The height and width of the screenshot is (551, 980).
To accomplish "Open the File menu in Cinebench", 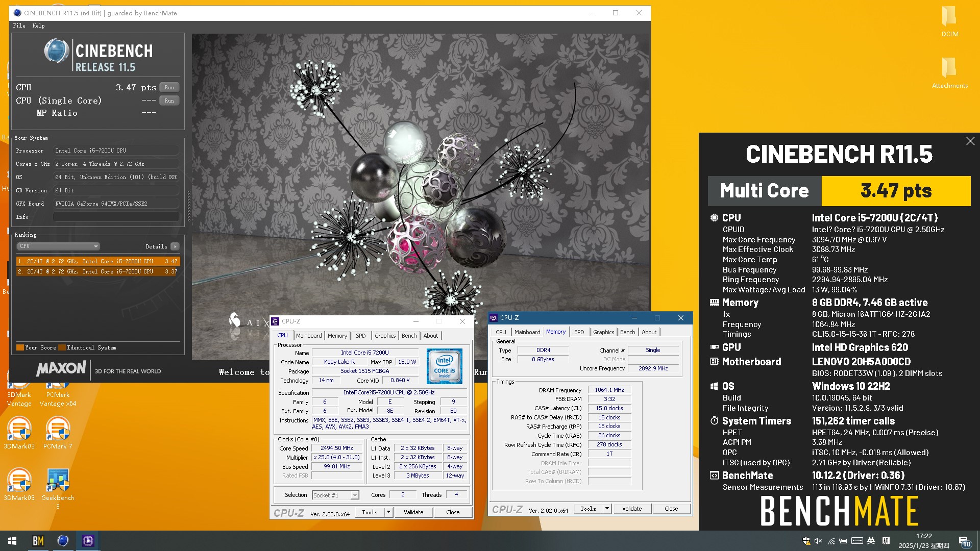I will pos(19,26).
